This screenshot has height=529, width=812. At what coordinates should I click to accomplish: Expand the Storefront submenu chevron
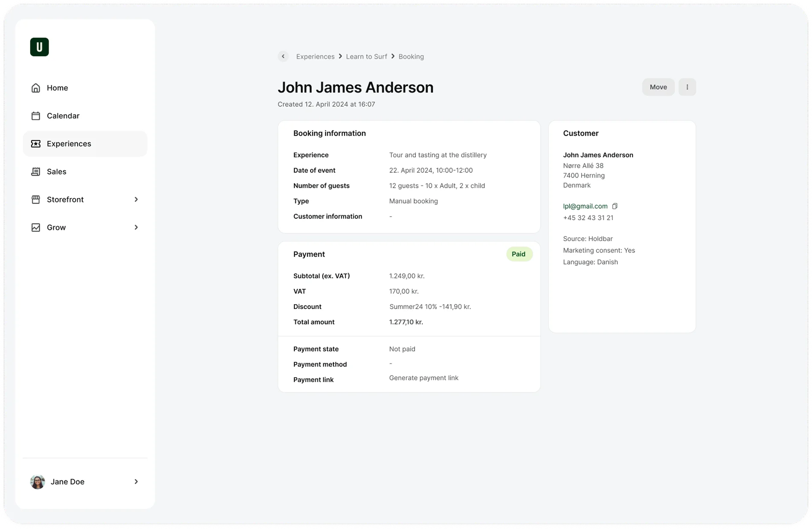click(x=136, y=199)
